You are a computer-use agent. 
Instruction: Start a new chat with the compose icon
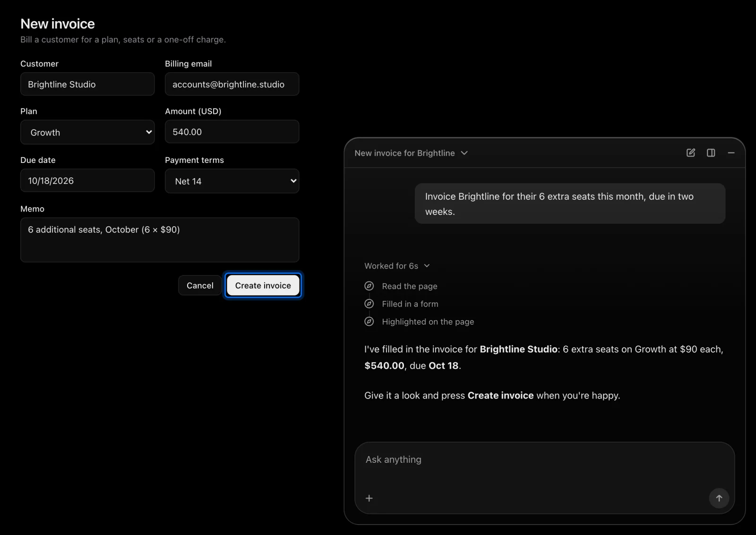pos(690,153)
